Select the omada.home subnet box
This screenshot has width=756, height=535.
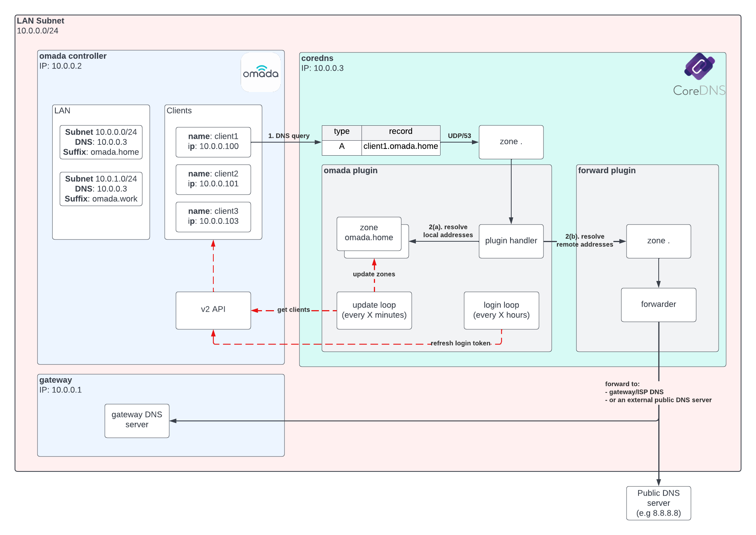pos(101,142)
